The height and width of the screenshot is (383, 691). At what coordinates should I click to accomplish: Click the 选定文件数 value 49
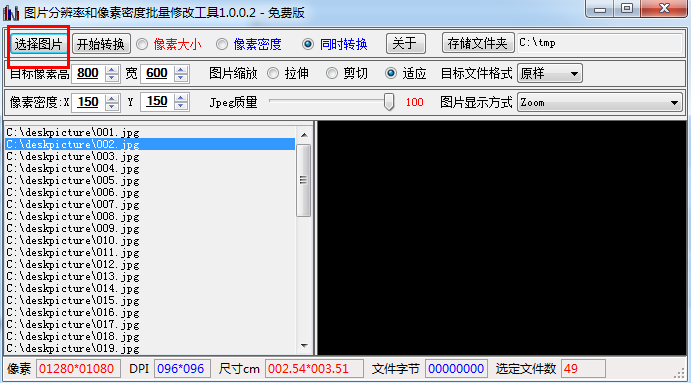pos(583,368)
